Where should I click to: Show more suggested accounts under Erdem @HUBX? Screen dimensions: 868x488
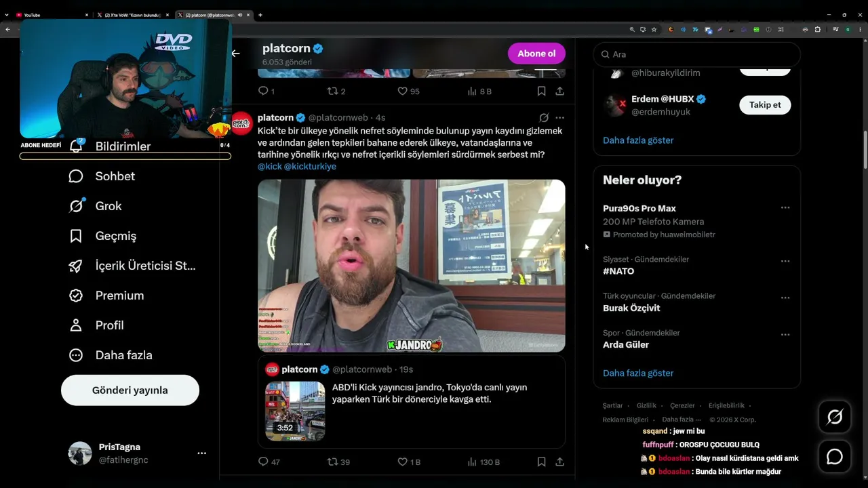tap(638, 140)
